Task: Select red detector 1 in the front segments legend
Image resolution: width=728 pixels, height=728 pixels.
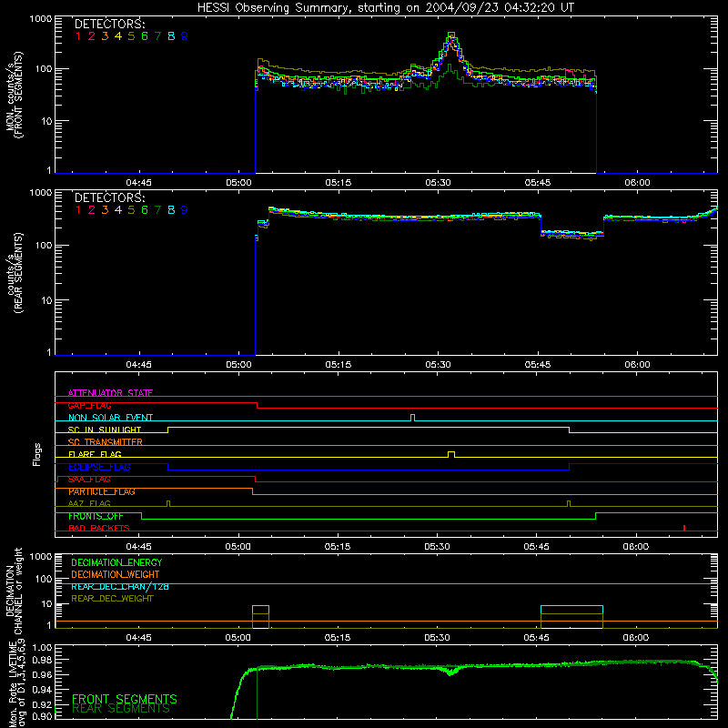Action: (x=78, y=36)
